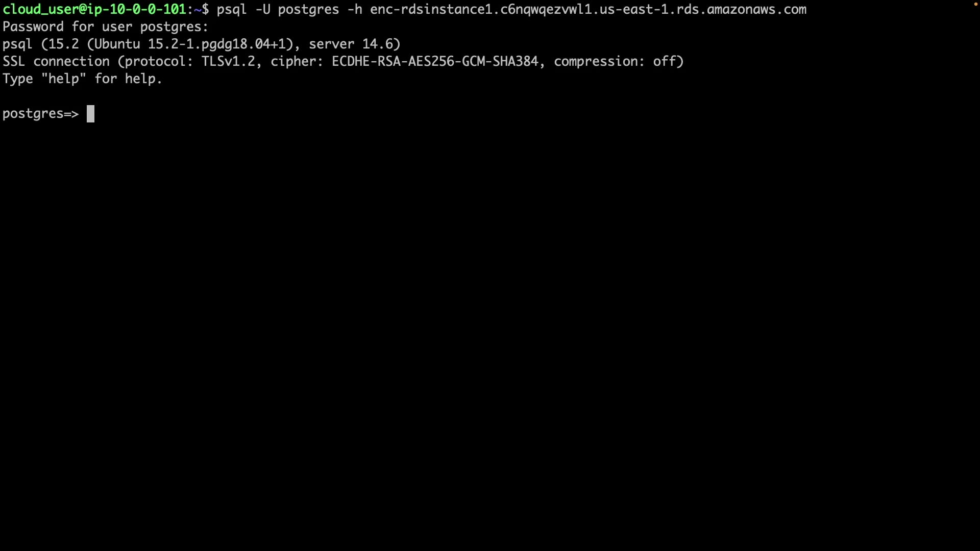Click the TLSv1.2 protocol text
The image size is (980, 551).
click(228, 62)
